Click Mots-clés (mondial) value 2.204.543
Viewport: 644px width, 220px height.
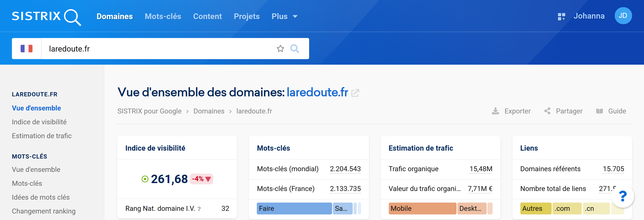pos(345,169)
